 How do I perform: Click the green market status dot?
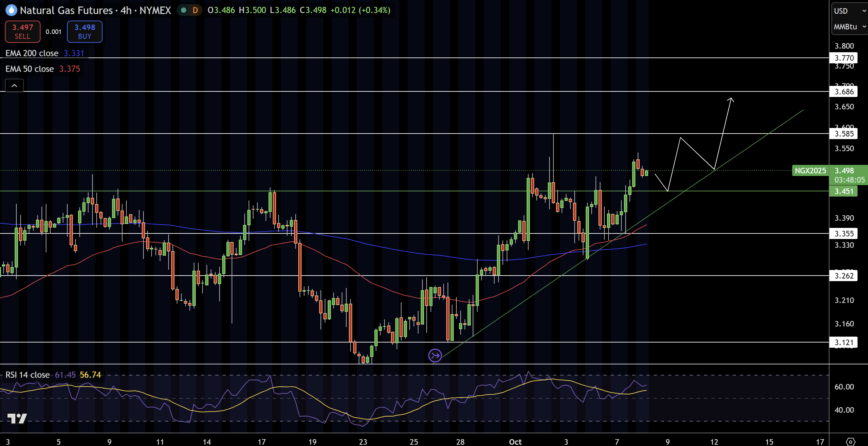[184, 10]
